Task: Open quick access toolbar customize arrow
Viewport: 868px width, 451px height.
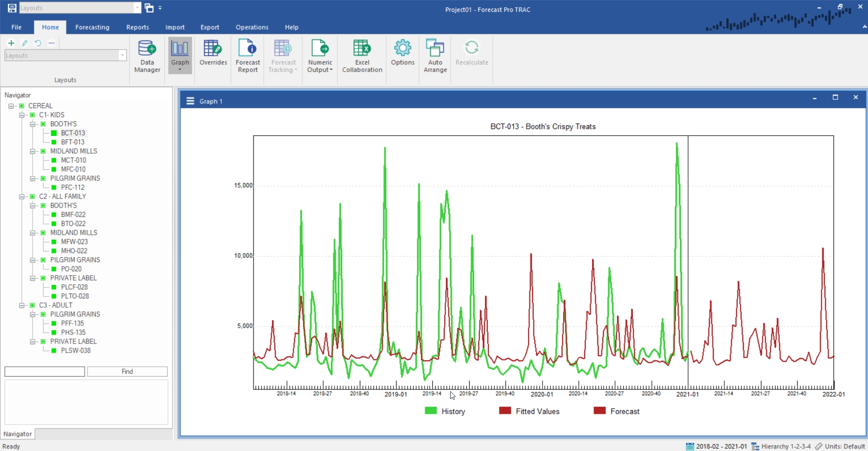Action: pyautogui.click(x=160, y=8)
